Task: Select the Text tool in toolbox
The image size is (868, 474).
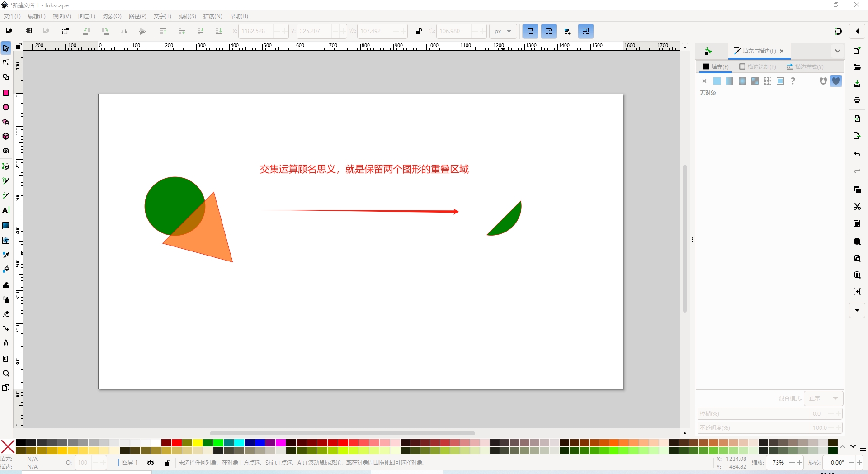Action: (6, 210)
